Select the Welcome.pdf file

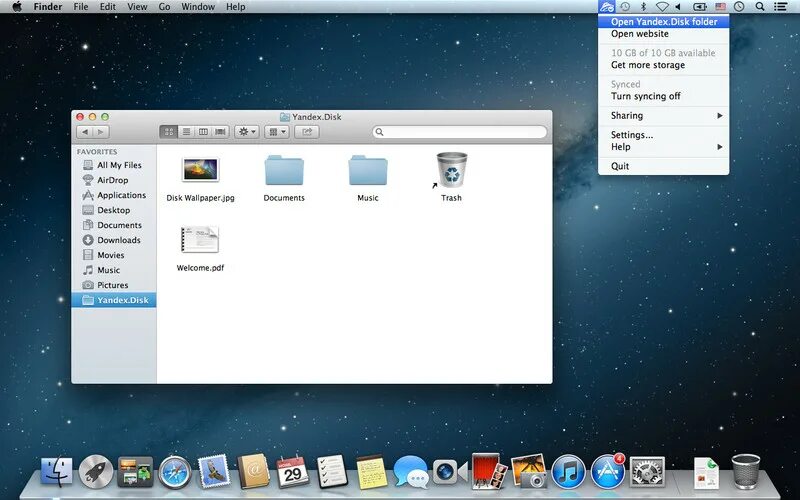point(200,240)
